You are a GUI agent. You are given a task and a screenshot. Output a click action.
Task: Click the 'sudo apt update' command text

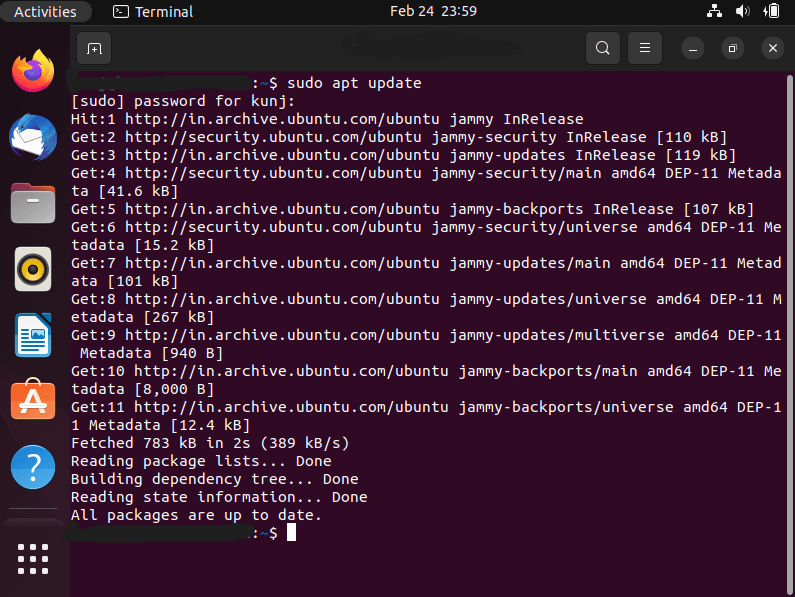coord(354,83)
